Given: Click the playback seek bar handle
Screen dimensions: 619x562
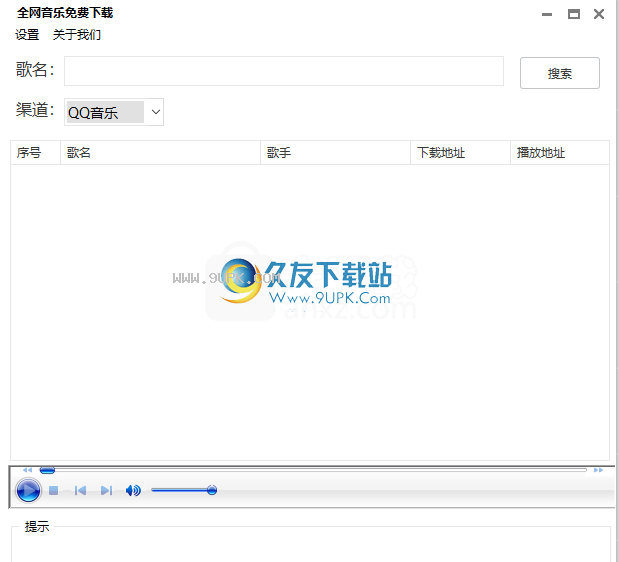Looking at the screenshot, I should [47, 470].
